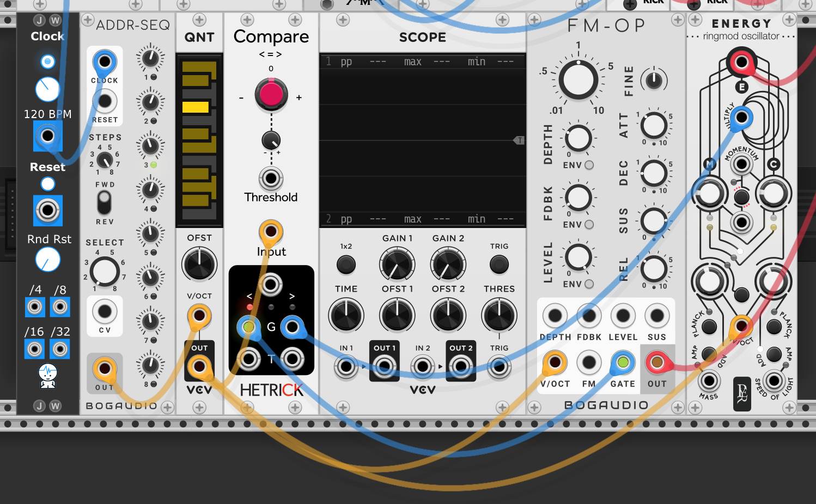Toggle the ADDR-SEQ FWD/REV switch
This screenshot has height=504, width=816.
[104, 203]
